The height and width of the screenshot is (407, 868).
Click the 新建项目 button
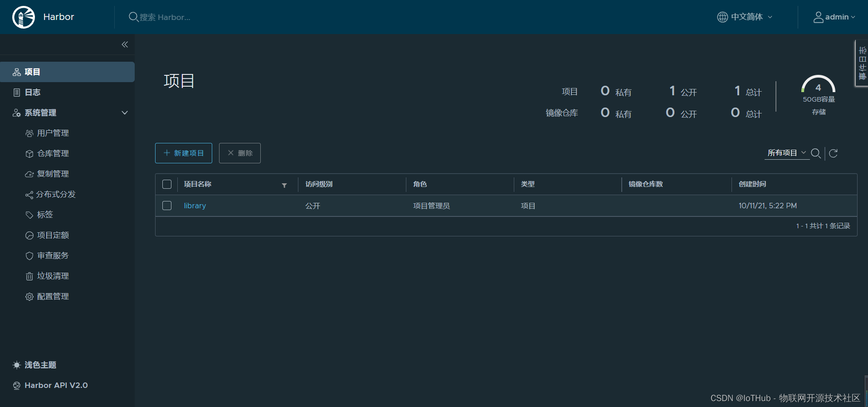click(184, 153)
